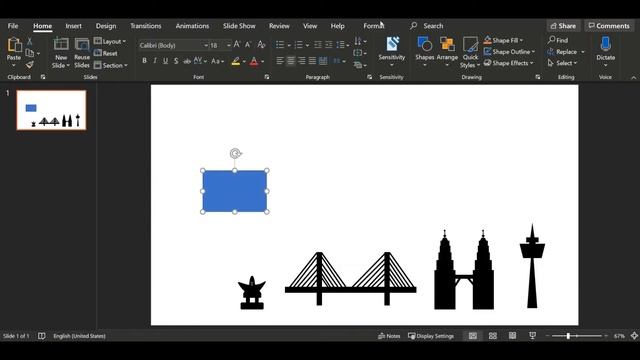Open the Calibri (Body) font box
This screenshot has width=640, height=360.
(x=173, y=45)
